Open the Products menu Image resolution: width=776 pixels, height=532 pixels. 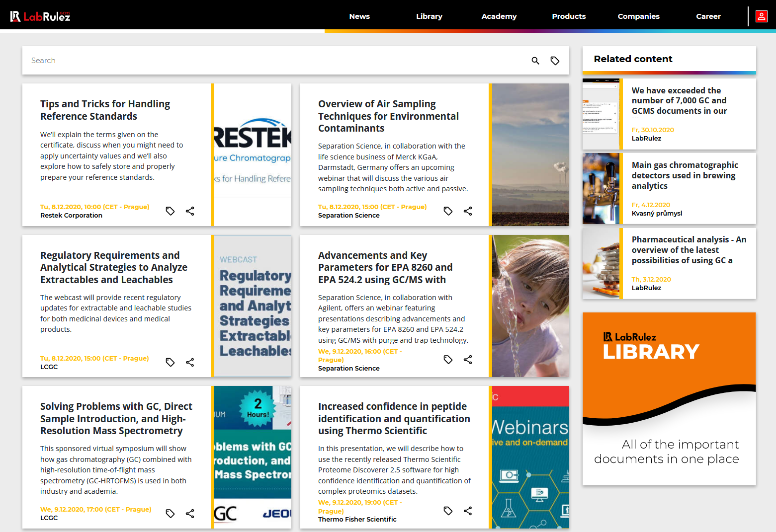[x=569, y=16]
